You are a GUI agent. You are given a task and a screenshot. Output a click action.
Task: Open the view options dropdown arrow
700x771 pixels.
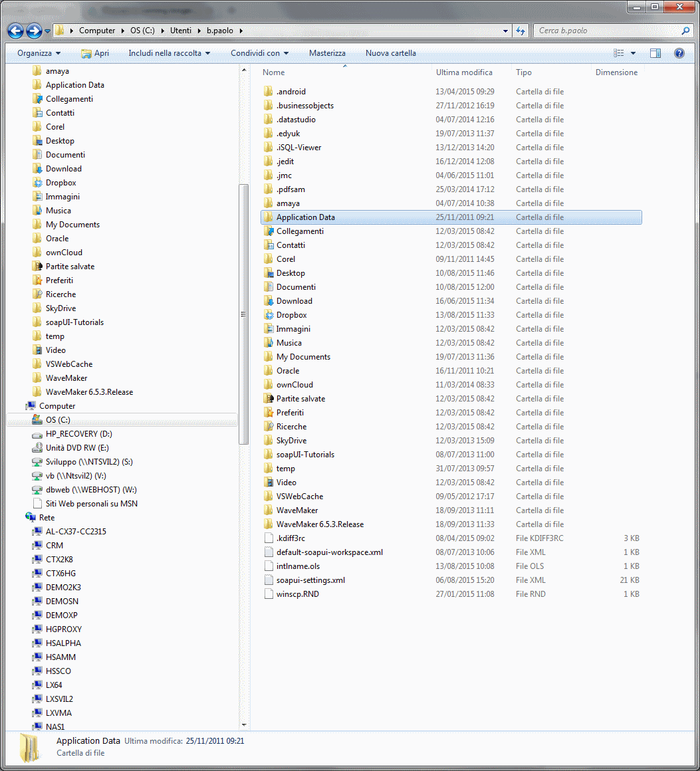(633, 53)
